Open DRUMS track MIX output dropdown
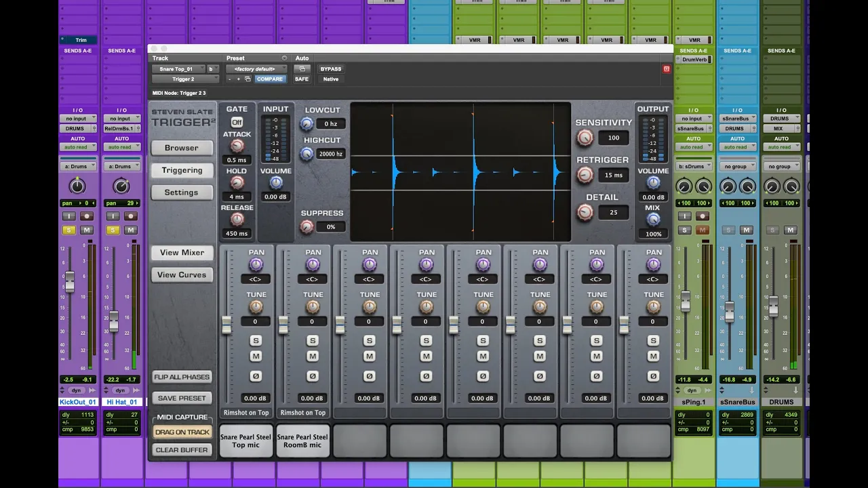This screenshot has width=868, height=488. coord(781,129)
